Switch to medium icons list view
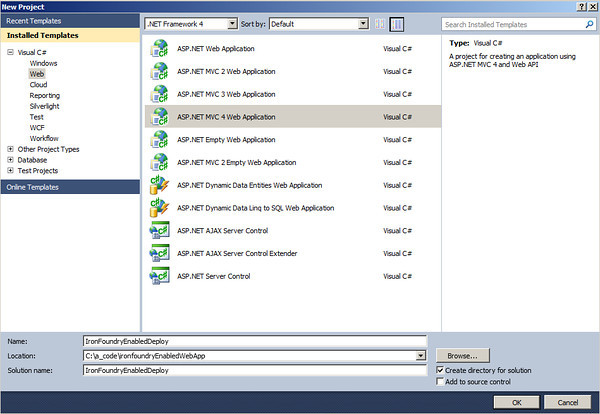Viewport: 600px width, 414px height. [396, 24]
